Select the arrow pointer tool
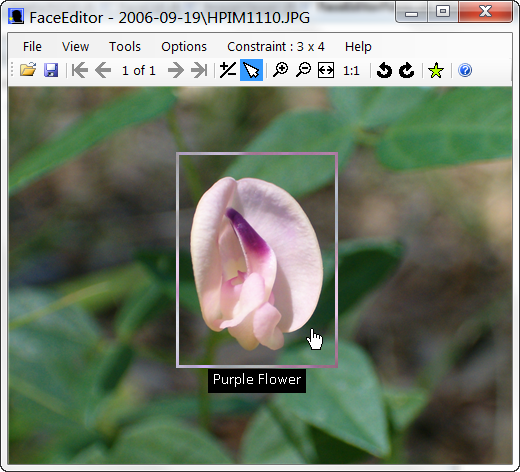This screenshot has width=520, height=472. (x=251, y=70)
